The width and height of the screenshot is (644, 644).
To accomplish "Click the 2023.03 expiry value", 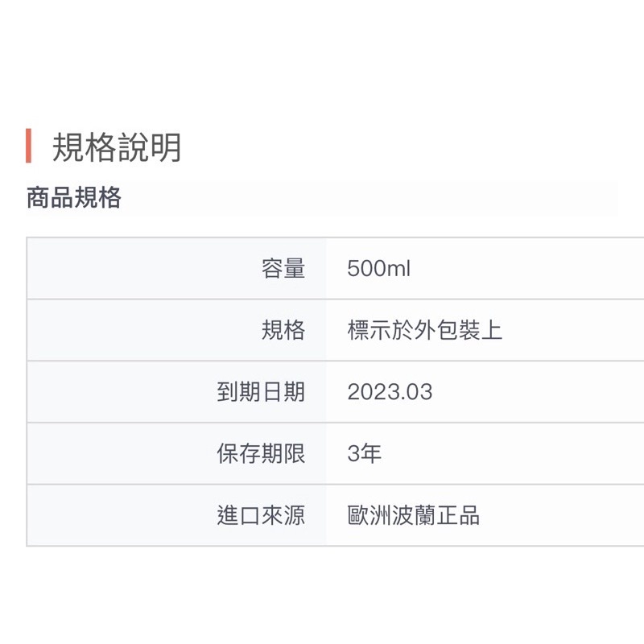I will point(390,392).
